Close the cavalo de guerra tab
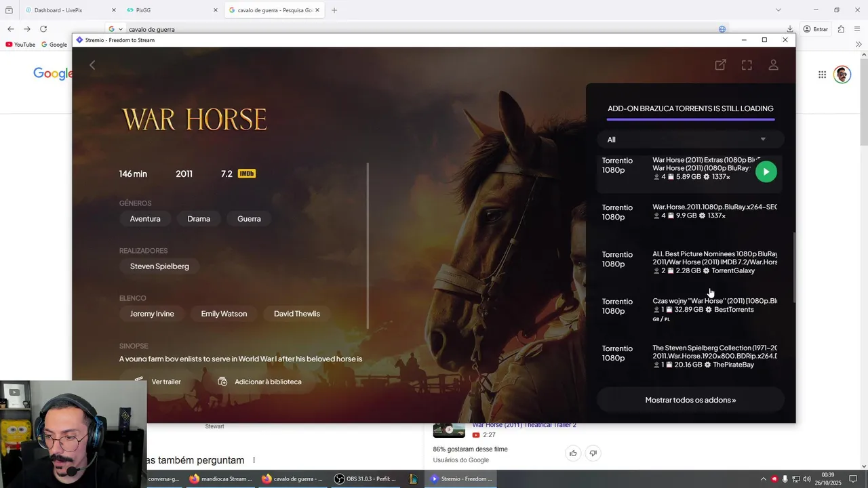This screenshot has height=488, width=868. click(317, 10)
